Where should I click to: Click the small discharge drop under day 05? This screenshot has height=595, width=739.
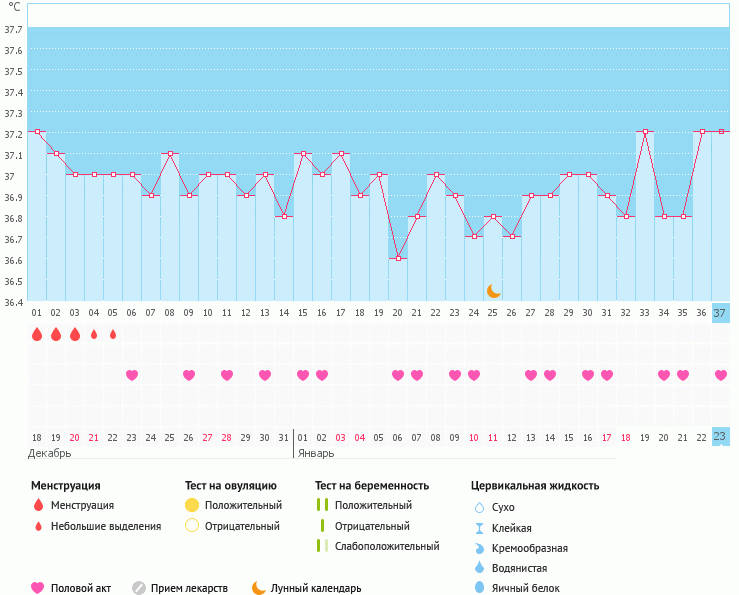coord(113,334)
